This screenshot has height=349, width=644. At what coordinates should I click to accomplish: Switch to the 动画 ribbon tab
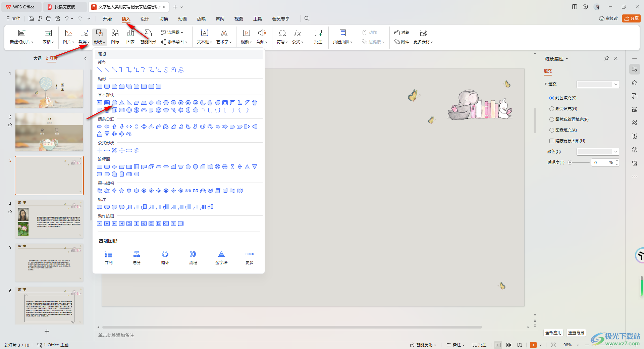tap(182, 19)
